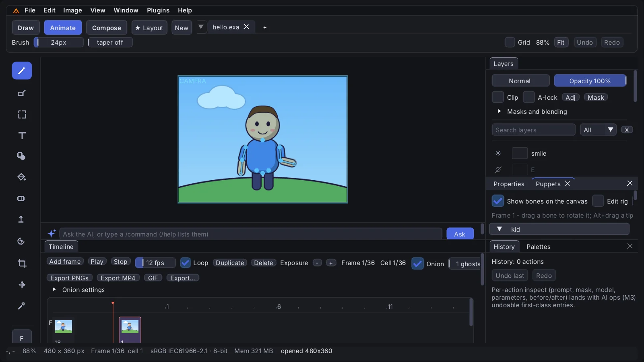Pick the Shapes tool
This screenshot has width=644, height=362.
pos(22,156)
